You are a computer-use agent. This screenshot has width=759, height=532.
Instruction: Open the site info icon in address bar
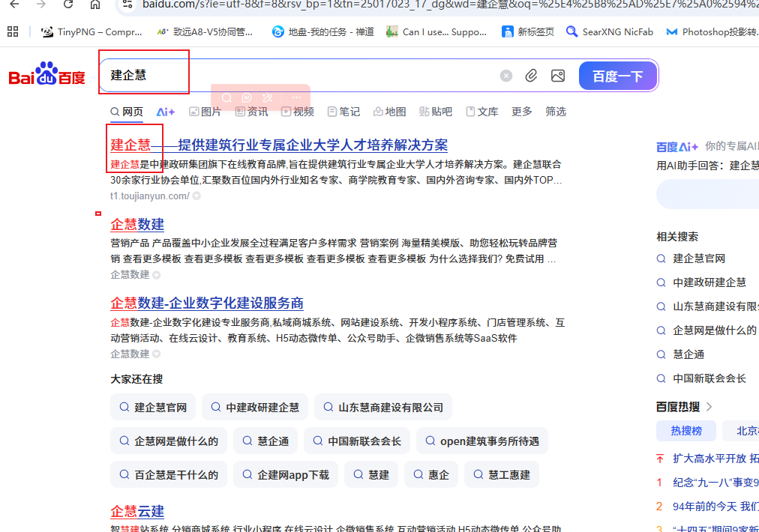coord(127,4)
